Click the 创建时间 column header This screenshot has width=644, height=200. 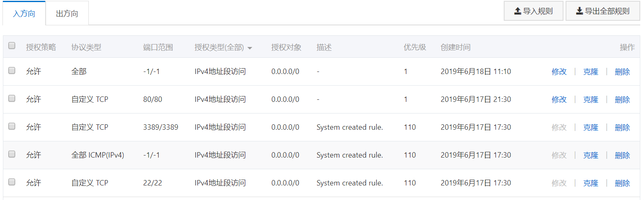point(456,47)
